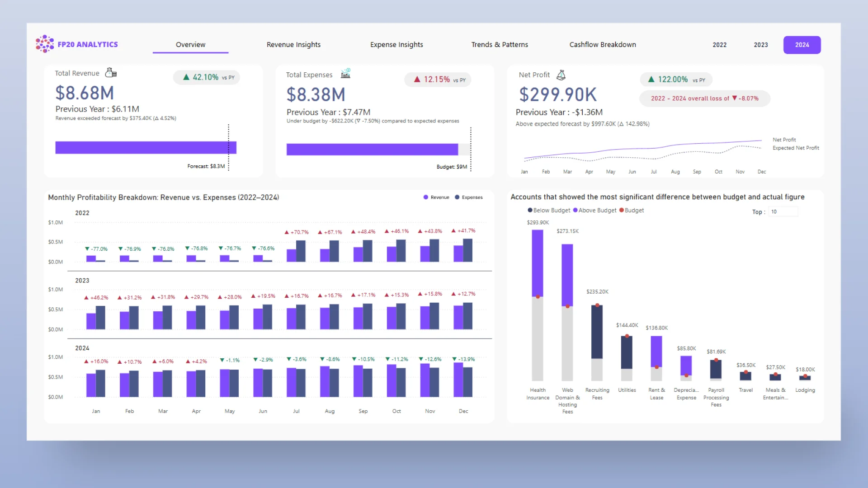Click the green up arrow beside 122.00%
The image size is (868, 488).
651,80
